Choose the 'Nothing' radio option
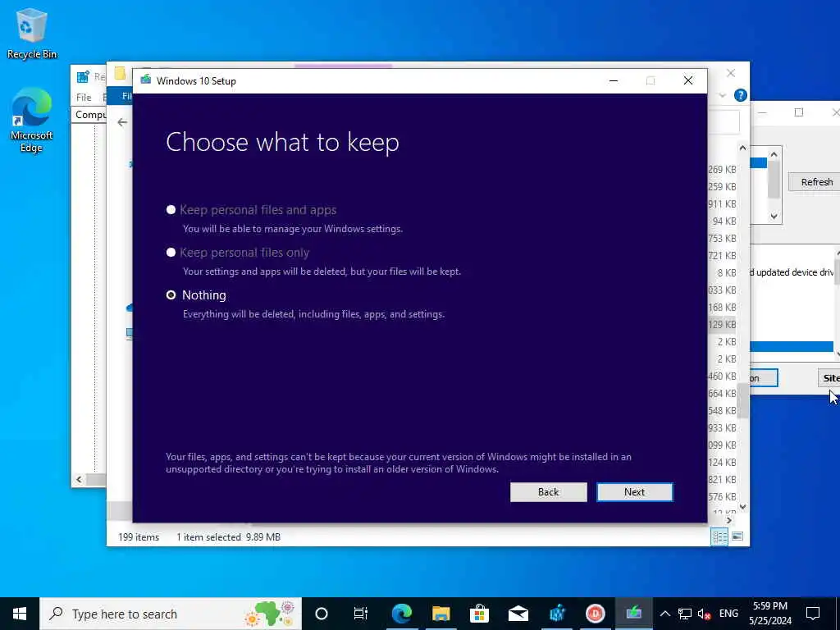Screen dimensions: 840x630 click(x=171, y=295)
